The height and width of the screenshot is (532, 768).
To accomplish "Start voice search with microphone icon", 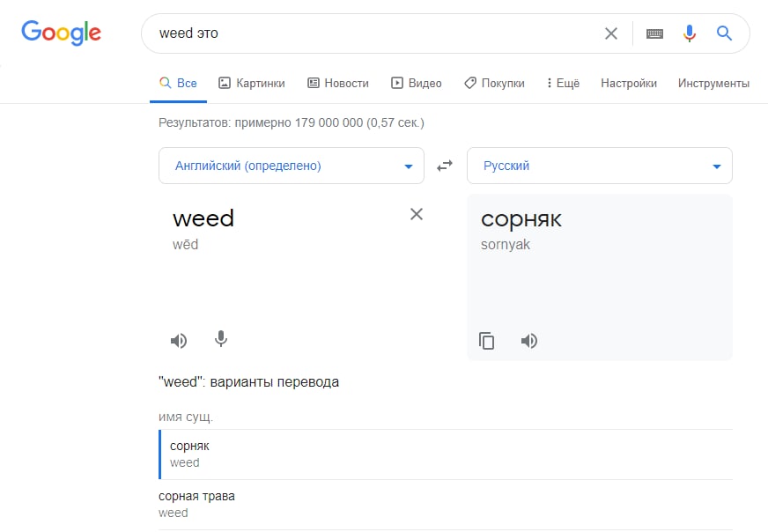I will (x=689, y=33).
